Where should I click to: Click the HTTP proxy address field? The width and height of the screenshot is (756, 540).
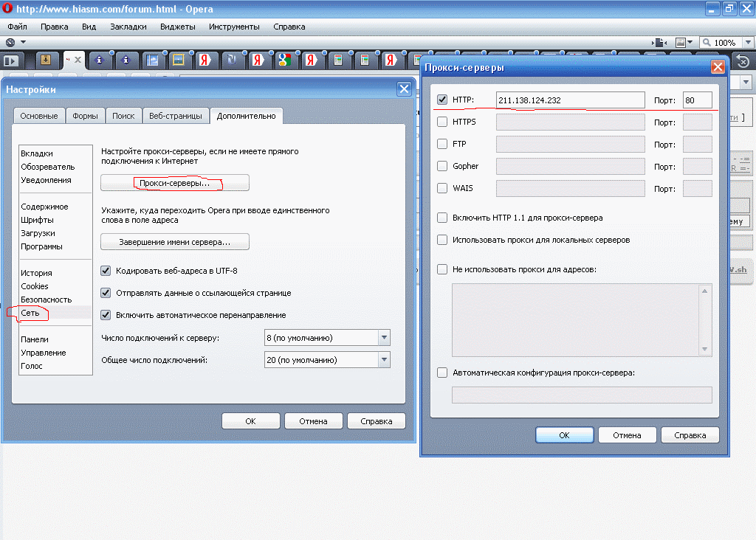click(x=570, y=100)
